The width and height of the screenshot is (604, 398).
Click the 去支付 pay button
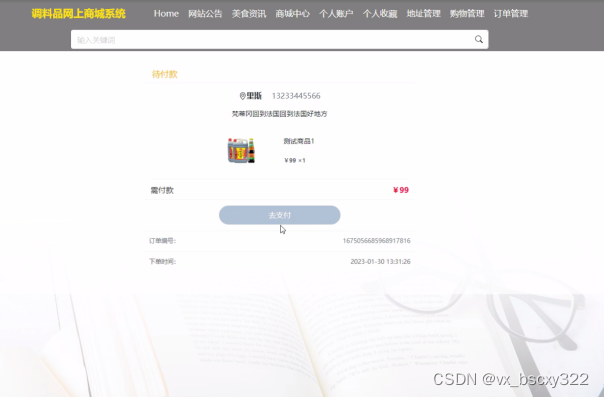[x=280, y=215]
